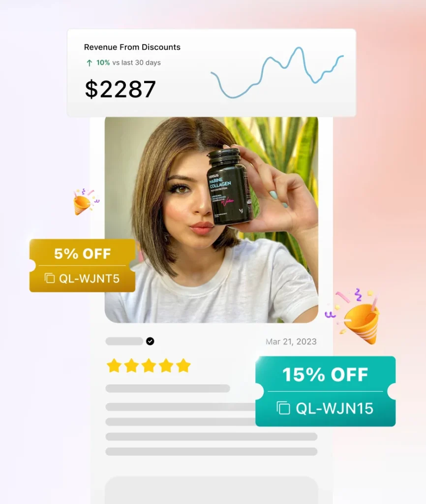Viewport: 426px width, 504px height.
Task: Select the first rating star
Action: click(114, 366)
